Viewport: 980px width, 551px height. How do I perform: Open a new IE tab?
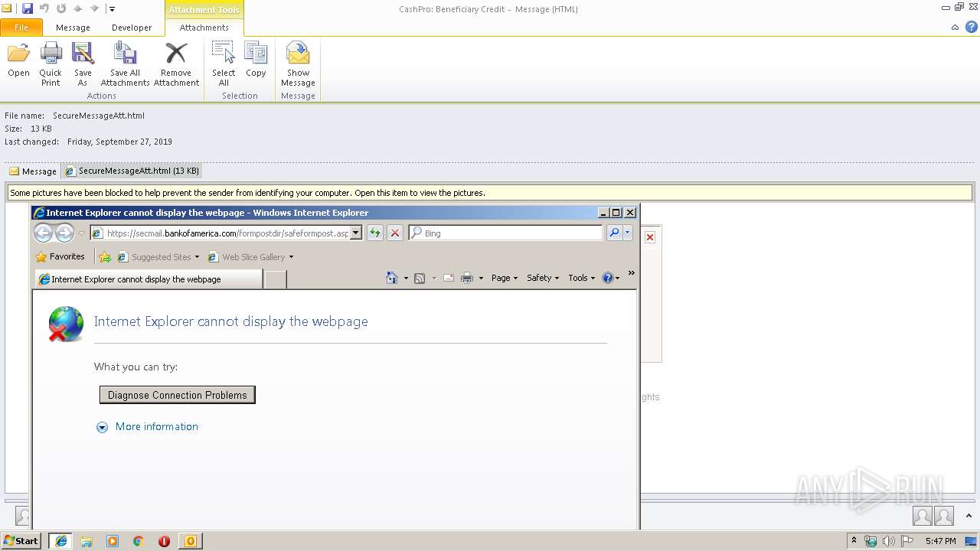(x=275, y=279)
